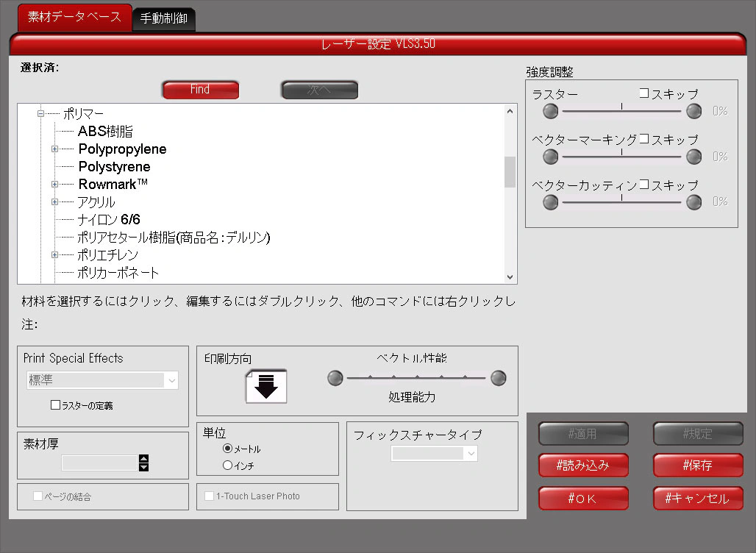756x553 pixels.
Task: Expand the Rowmark tree node
Action: coord(54,184)
